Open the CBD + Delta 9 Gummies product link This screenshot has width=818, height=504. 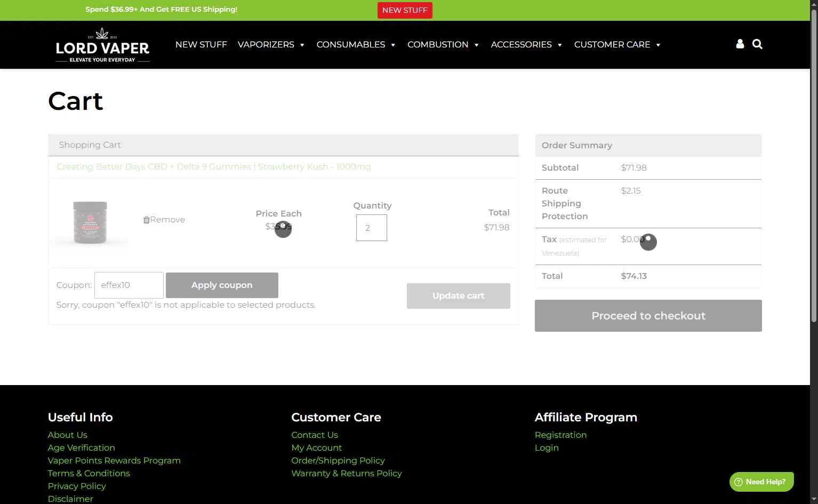214,167
